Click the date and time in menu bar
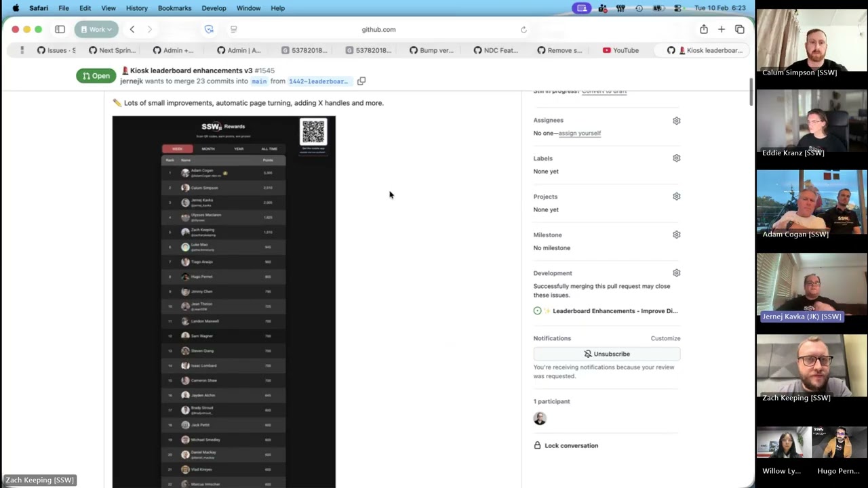This screenshot has width=868, height=488. click(719, 8)
